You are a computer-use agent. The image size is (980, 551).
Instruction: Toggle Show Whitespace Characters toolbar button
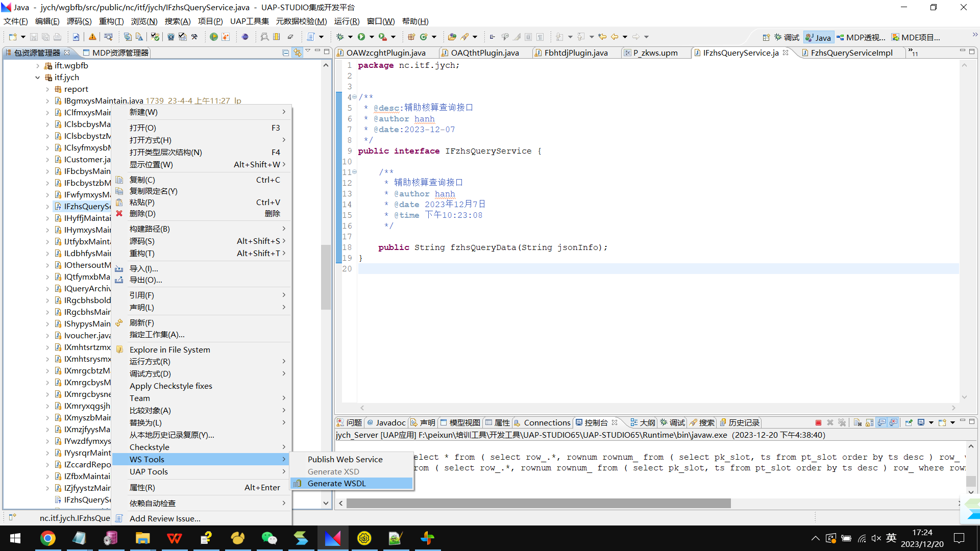540,37
